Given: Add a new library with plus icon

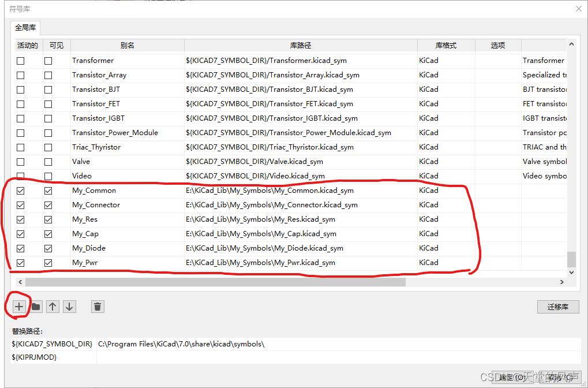Looking at the screenshot, I should click(18, 307).
